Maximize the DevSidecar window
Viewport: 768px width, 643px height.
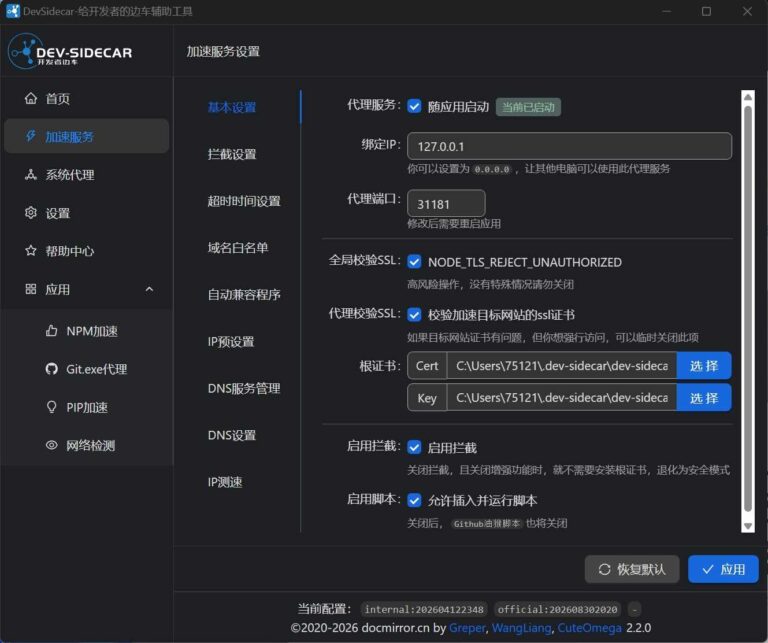[706, 11]
